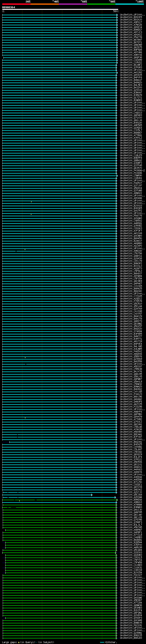Image resolution: width=146 pixels, height=644 pixels.
Task: Select the UniRef100_Q4E0K2 entry
Action: point(131,490)
